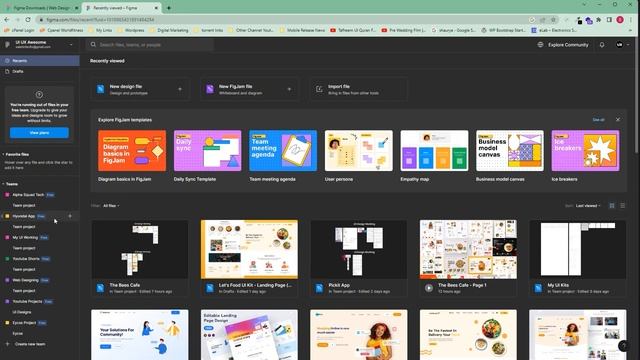Click the pink Alpha Squad Tech team color icon
This screenshot has width=640, height=360.
tap(7, 195)
